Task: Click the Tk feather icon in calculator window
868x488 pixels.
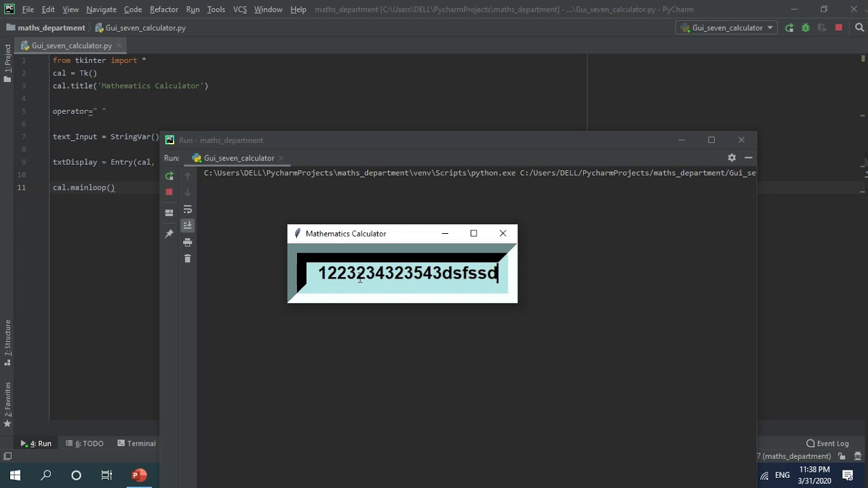Action: (297, 233)
